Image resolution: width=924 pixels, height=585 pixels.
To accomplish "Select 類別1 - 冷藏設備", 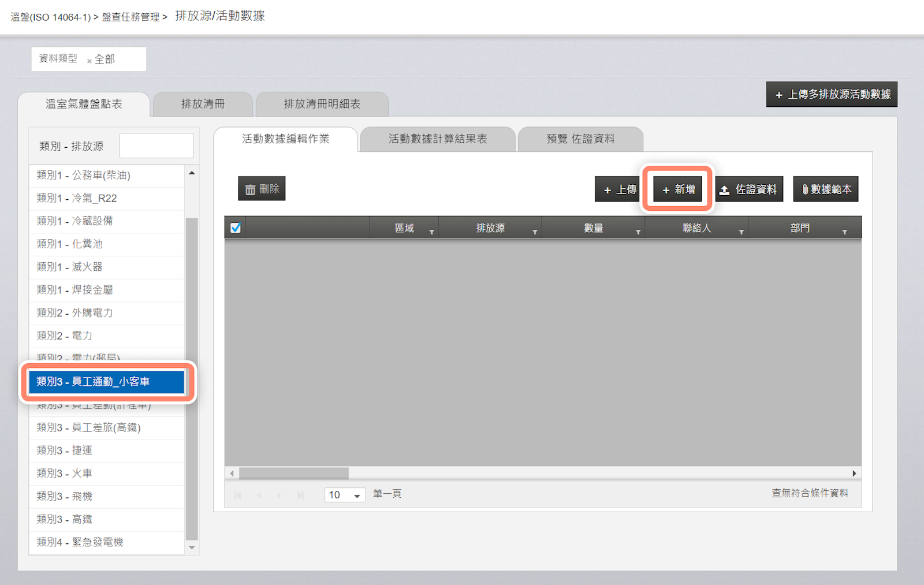I will point(107,221).
